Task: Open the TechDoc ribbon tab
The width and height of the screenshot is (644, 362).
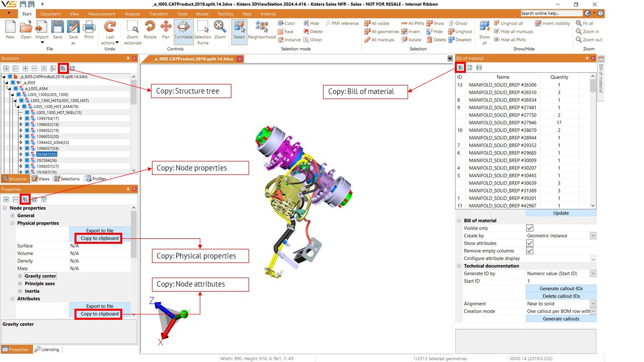Action: [225, 14]
